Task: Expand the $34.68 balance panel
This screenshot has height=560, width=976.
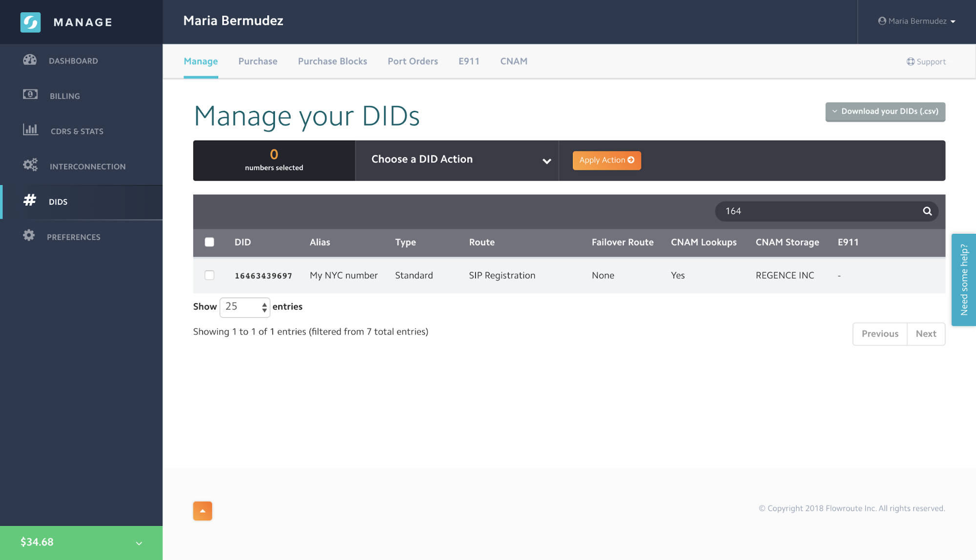Action: click(139, 542)
